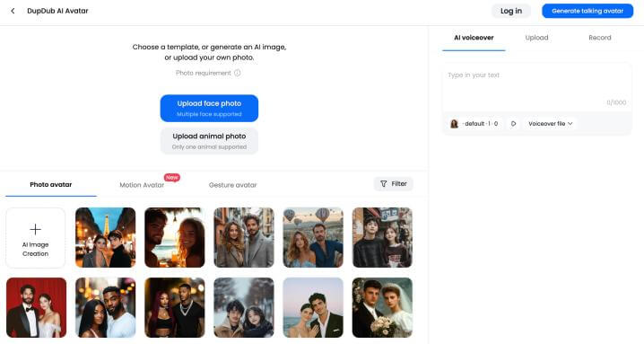Select the Eiffel Tower couple template
Viewport: 644px width, 344px height.
[105, 238]
